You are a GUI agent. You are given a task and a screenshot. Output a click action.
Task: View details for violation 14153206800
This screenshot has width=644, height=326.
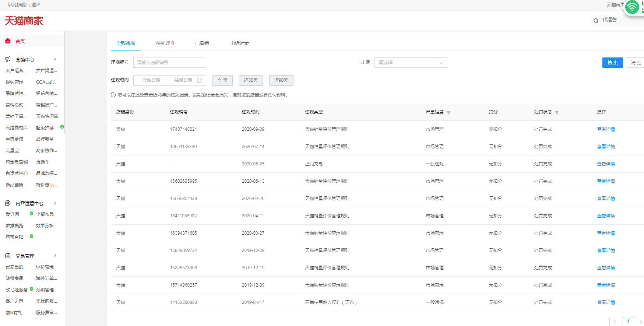tap(606, 302)
